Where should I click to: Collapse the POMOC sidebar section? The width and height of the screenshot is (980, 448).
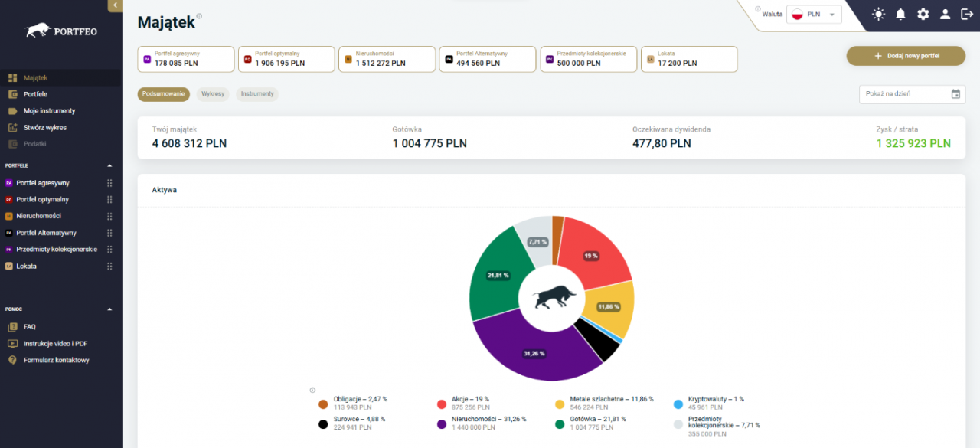109,309
